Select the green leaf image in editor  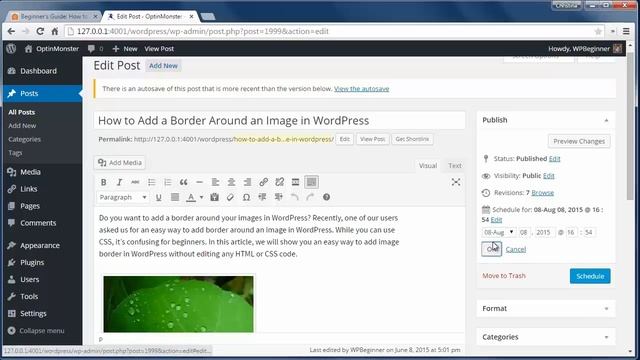pyautogui.click(x=178, y=304)
